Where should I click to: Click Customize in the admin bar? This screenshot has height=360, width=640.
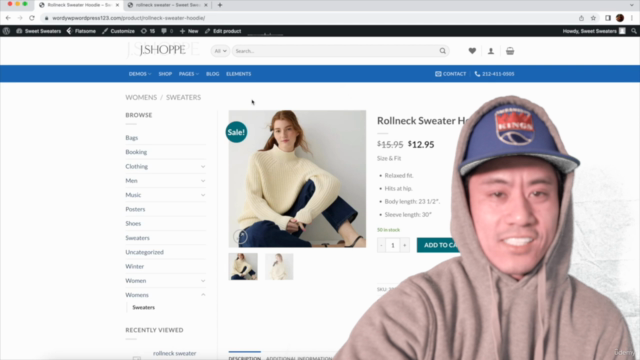point(118,31)
